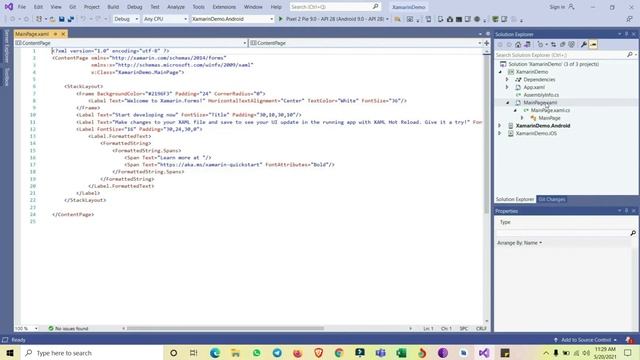640x360 pixels.
Task: Click the Android SDK Manager toolbar icon
Action: (x=450, y=19)
